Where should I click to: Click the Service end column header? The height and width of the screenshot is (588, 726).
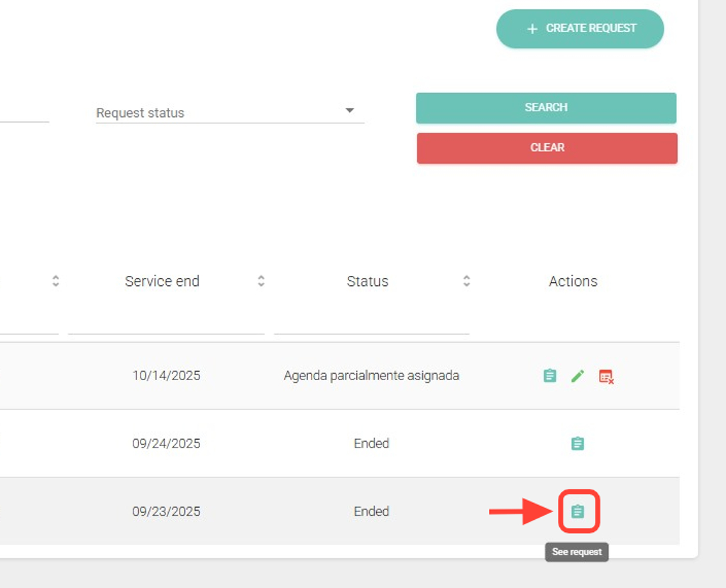(x=162, y=282)
